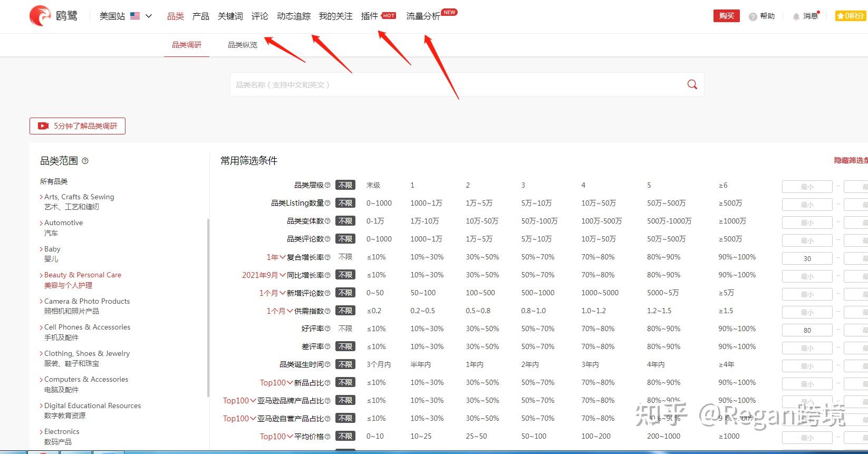Open the 1年 dropdown for 复合增长率
Image resolution: width=868 pixels, height=454 pixels.
pyautogui.click(x=276, y=257)
